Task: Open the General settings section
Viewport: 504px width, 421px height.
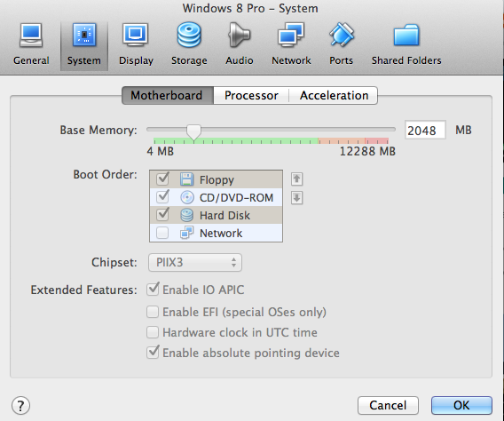Action: coord(31,44)
